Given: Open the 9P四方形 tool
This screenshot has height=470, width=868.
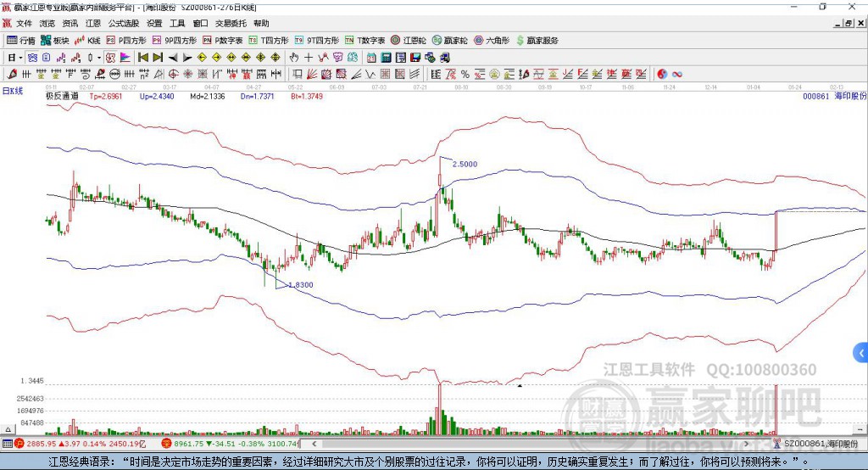Looking at the screenshot, I should click(x=175, y=41).
